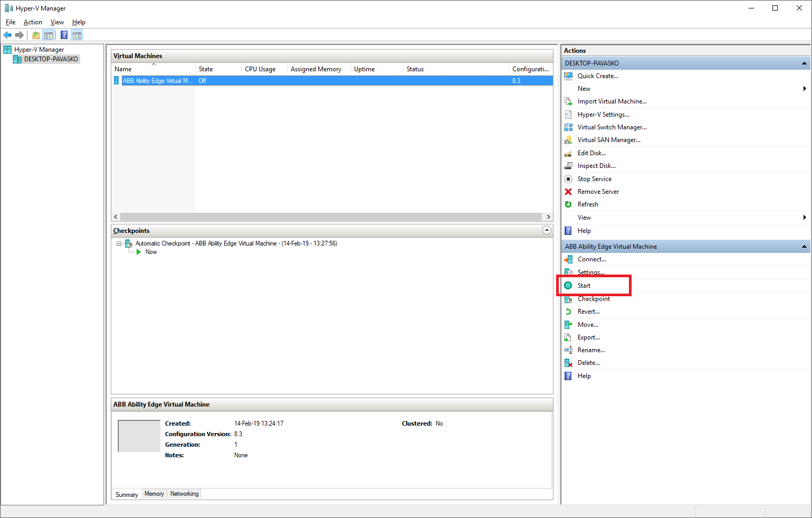
Task: Click the blue Help toolbar icon
Action: [x=64, y=35]
